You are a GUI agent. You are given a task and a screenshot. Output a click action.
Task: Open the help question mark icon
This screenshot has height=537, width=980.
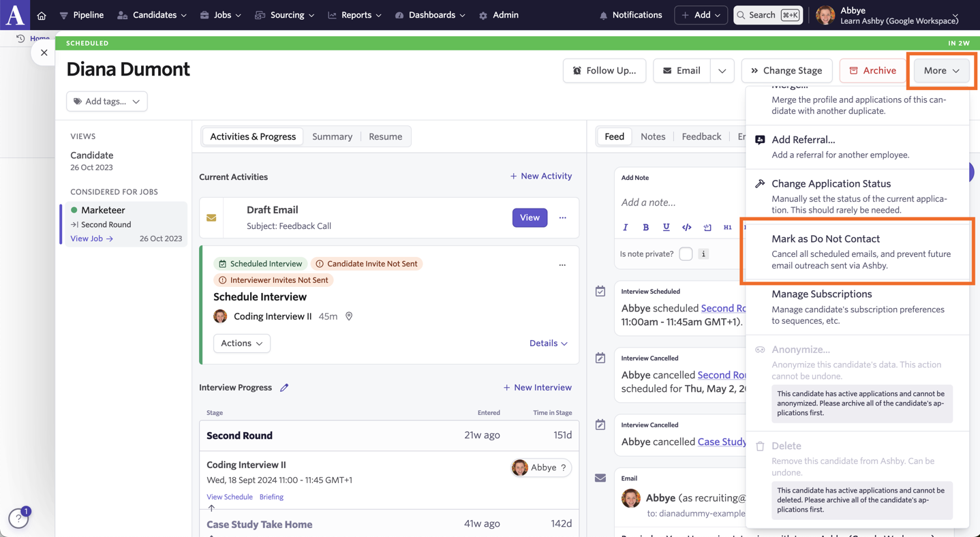[18, 519]
